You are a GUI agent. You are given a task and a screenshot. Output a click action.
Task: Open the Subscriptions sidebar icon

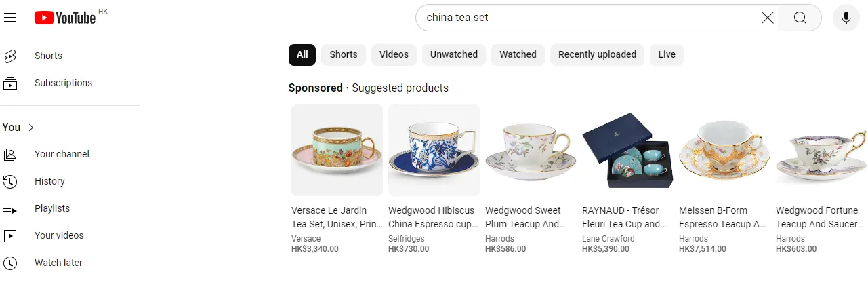tap(10, 83)
